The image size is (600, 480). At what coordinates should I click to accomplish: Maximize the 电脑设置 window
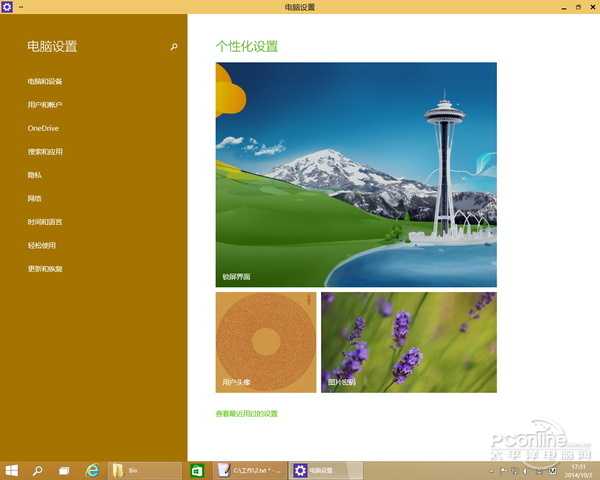[x=578, y=7]
